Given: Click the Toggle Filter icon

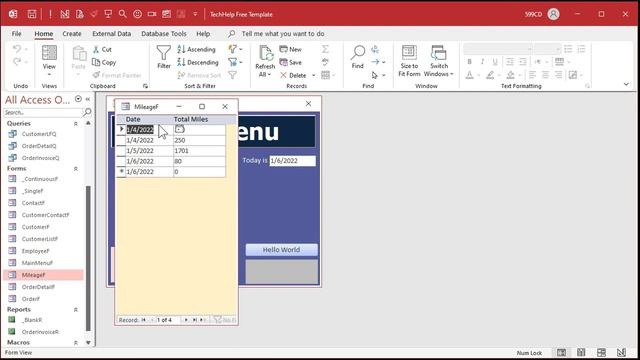Looking at the screenshot, I should pyautogui.click(x=232, y=75).
